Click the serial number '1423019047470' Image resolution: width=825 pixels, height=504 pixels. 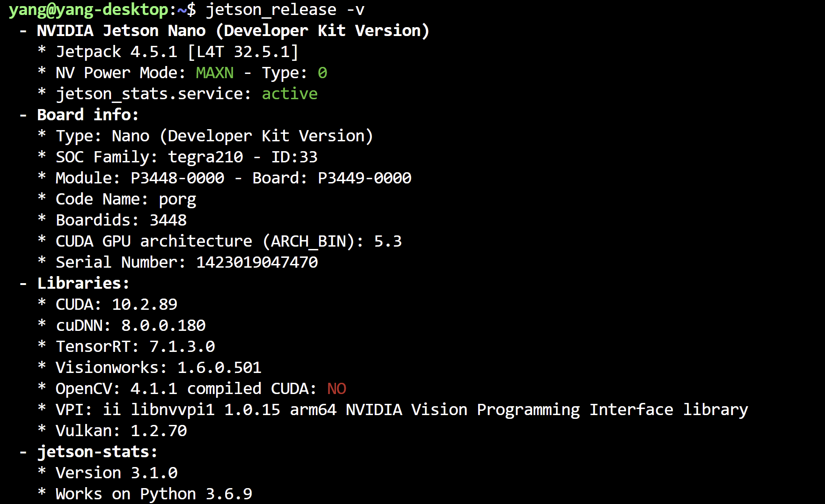tap(257, 263)
